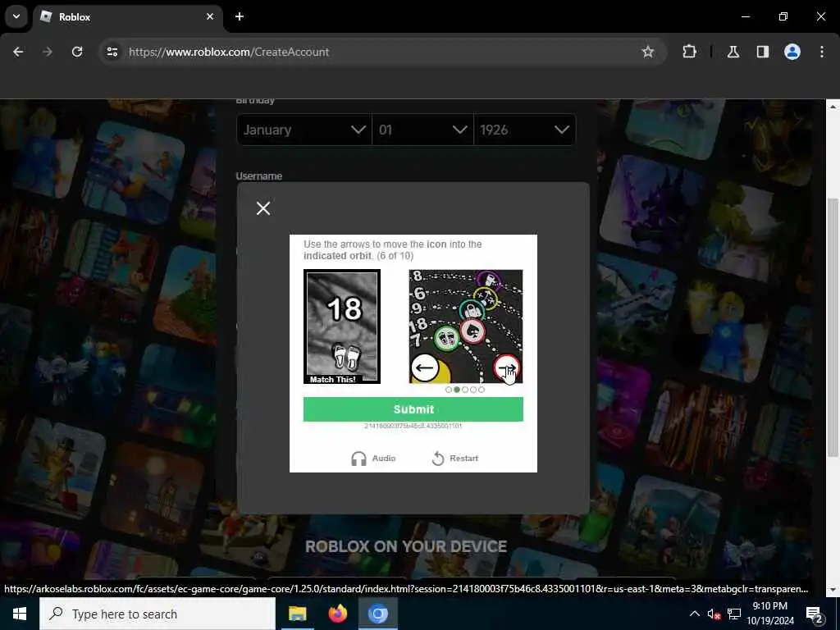This screenshot has height=630, width=840.
Task: Open Firefox from the taskbar
Action: pyautogui.click(x=337, y=614)
